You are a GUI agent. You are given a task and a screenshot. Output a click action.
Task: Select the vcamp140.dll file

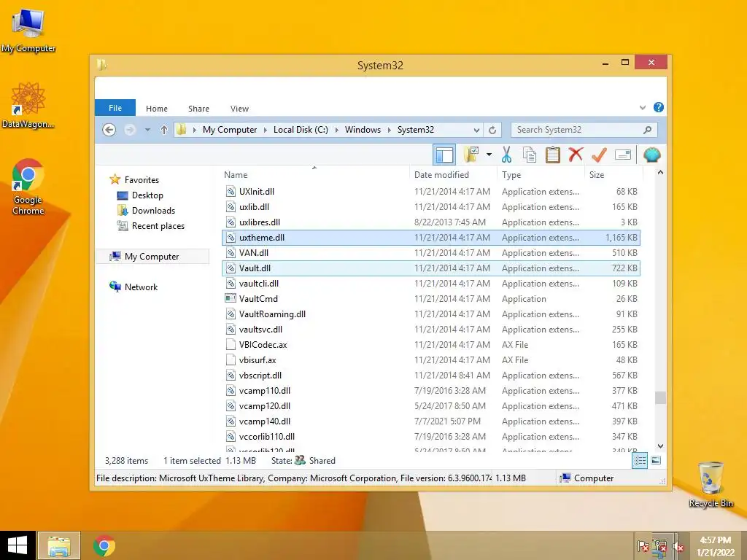tap(431, 421)
